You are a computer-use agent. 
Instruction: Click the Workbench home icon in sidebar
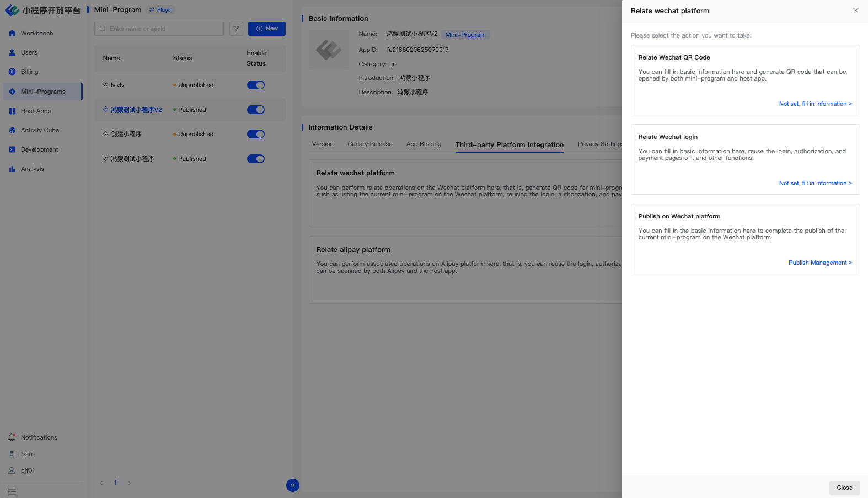(x=12, y=33)
